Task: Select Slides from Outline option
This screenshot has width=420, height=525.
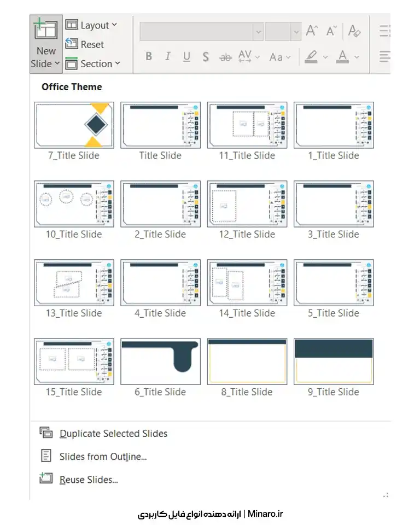Action: click(x=103, y=457)
